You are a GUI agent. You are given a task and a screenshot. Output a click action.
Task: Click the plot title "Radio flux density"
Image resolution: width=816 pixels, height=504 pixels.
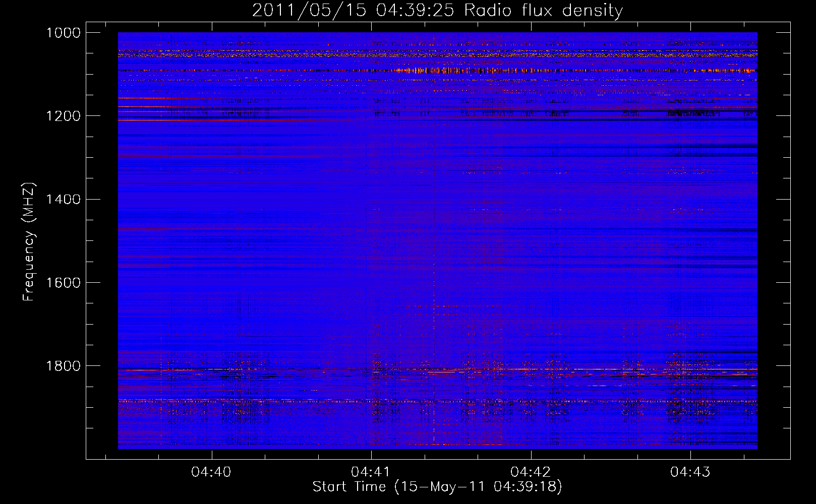[x=543, y=10]
